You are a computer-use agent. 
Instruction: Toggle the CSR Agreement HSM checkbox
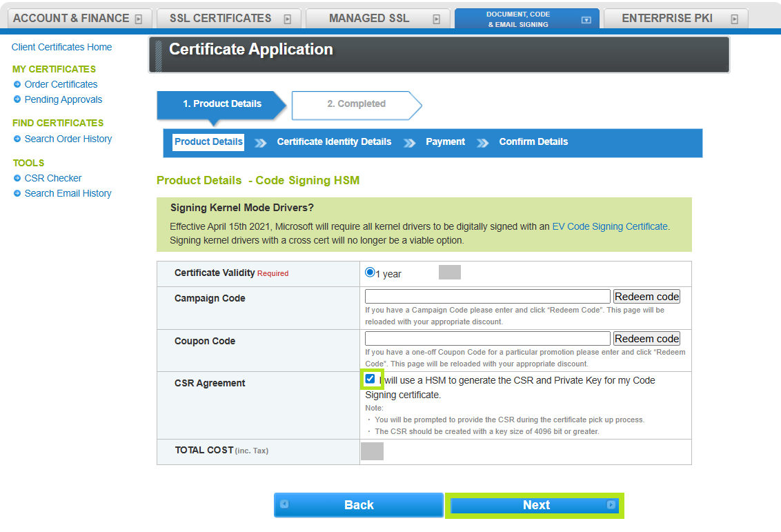tap(370, 379)
